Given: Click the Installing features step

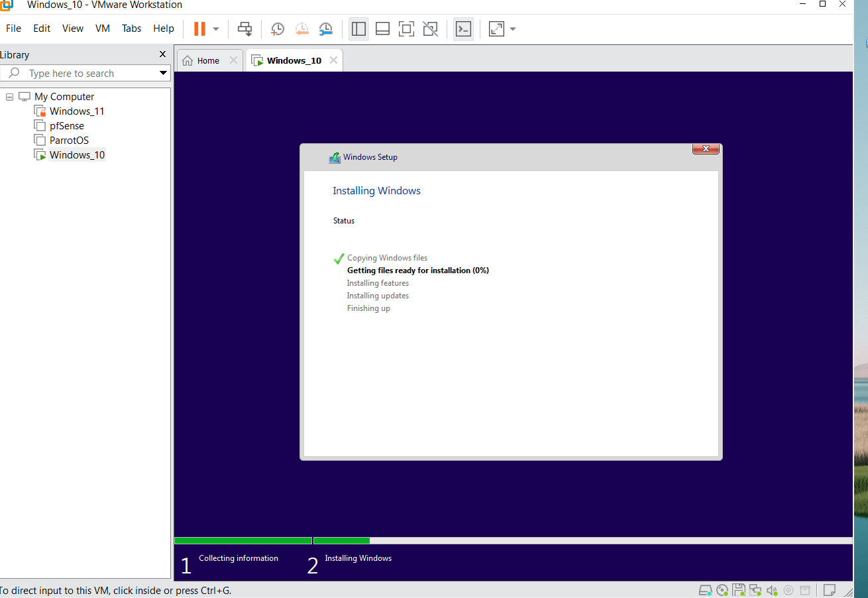Looking at the screenshot, I should click(378, 283).
